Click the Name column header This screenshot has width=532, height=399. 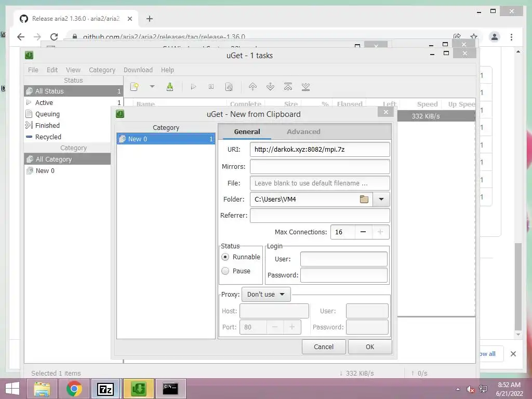145,104
